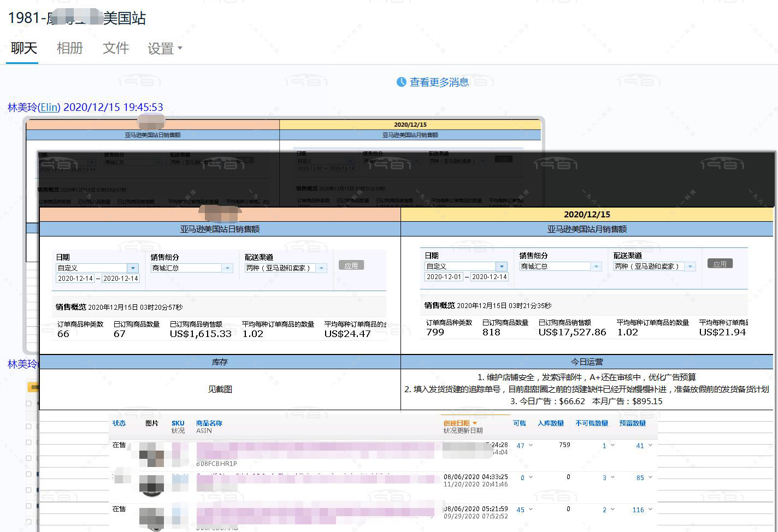
Task: Sort inventory by SKU column header
Action: (x=178, y=423)
